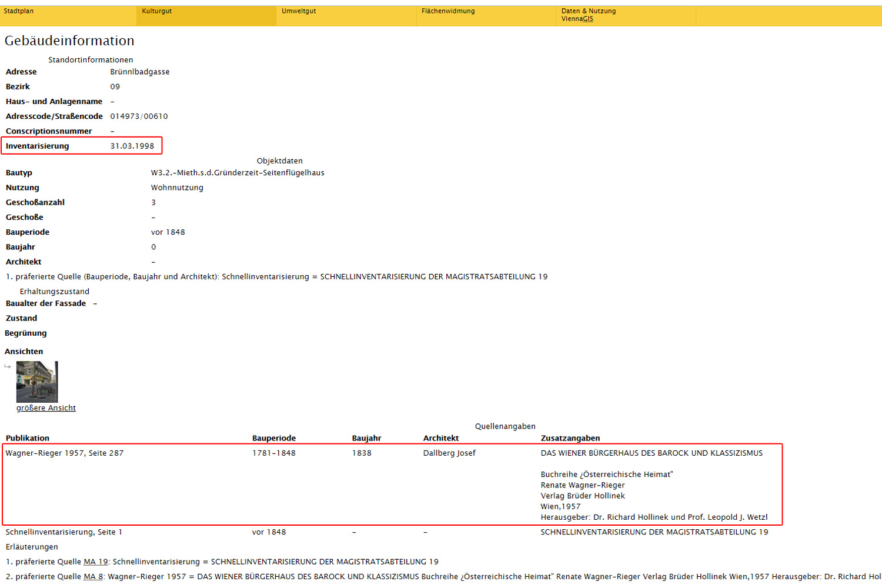Click the Adresscode/Straßencode label
Screen dimensions: 882x588
54,116
